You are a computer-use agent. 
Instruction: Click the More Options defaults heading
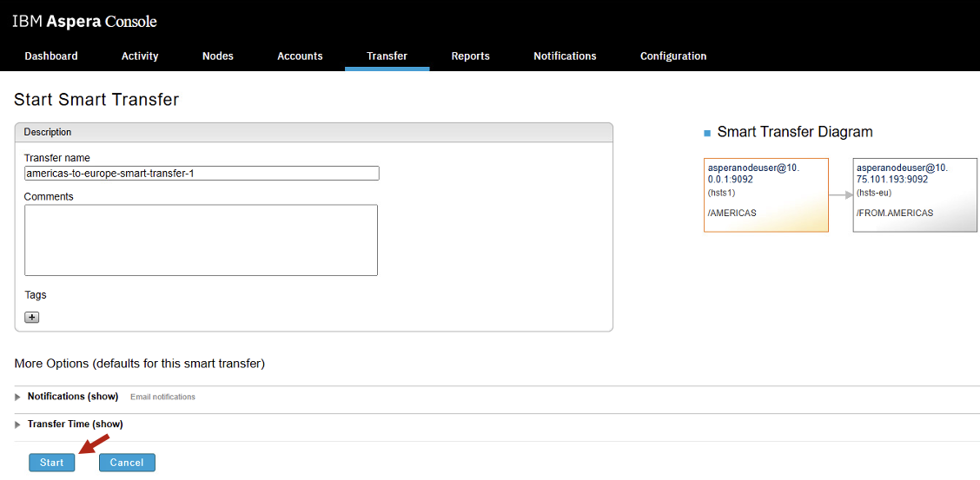[139, 364]
